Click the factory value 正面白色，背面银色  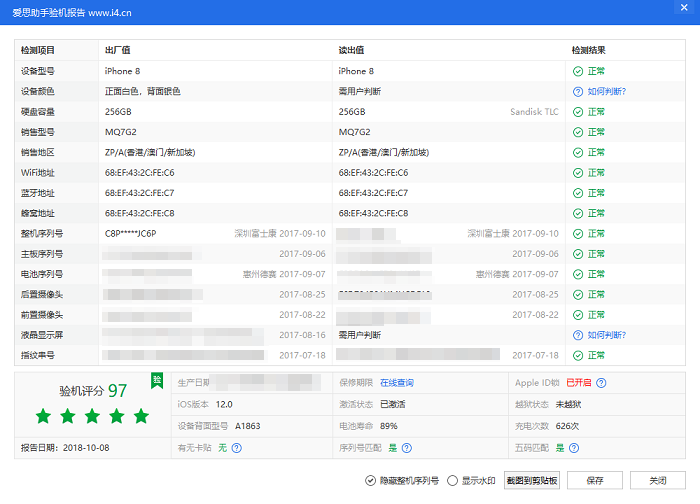click(x=142, y=92)
